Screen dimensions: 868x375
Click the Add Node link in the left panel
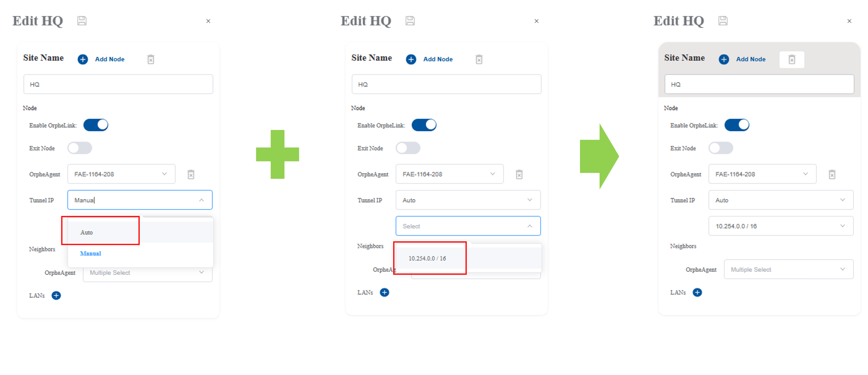(x=110, y=59)
